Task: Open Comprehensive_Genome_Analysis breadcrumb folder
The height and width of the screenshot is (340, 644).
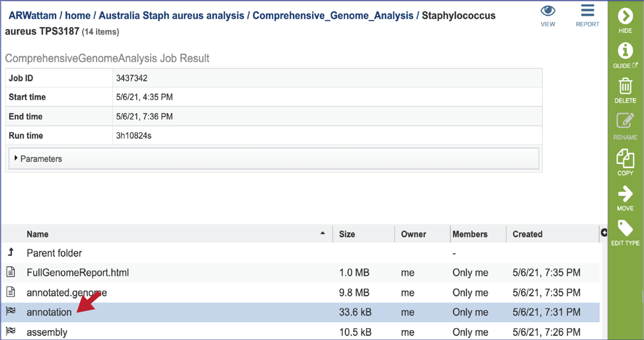Action: (x=333, y=16)
